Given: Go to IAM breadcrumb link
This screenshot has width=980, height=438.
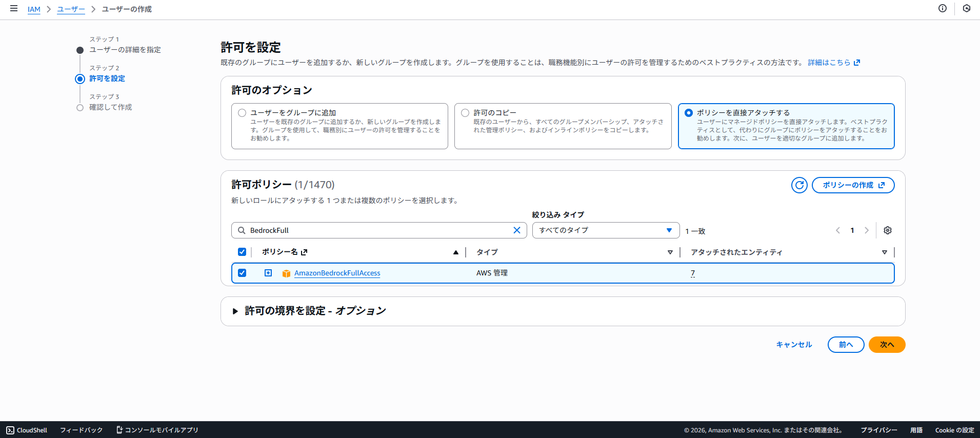Looking at the screenshot, I should [34, 9].
